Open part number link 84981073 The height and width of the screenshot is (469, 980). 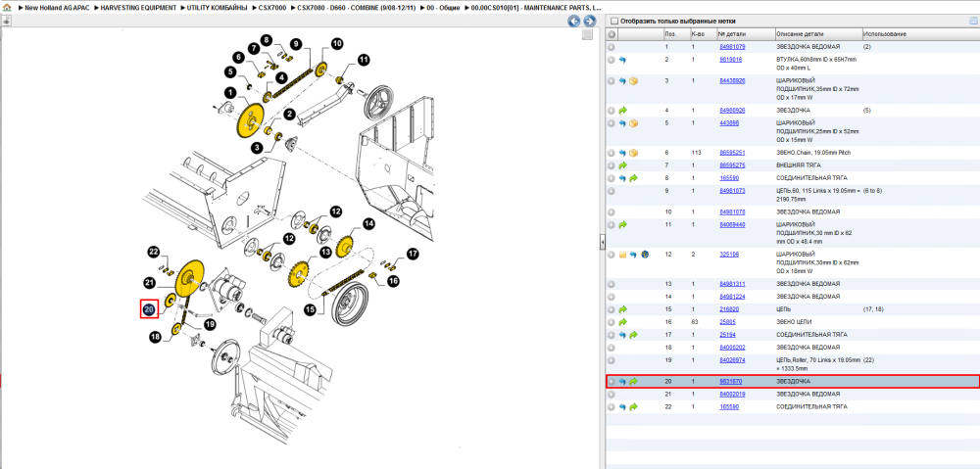click(732, 191)
